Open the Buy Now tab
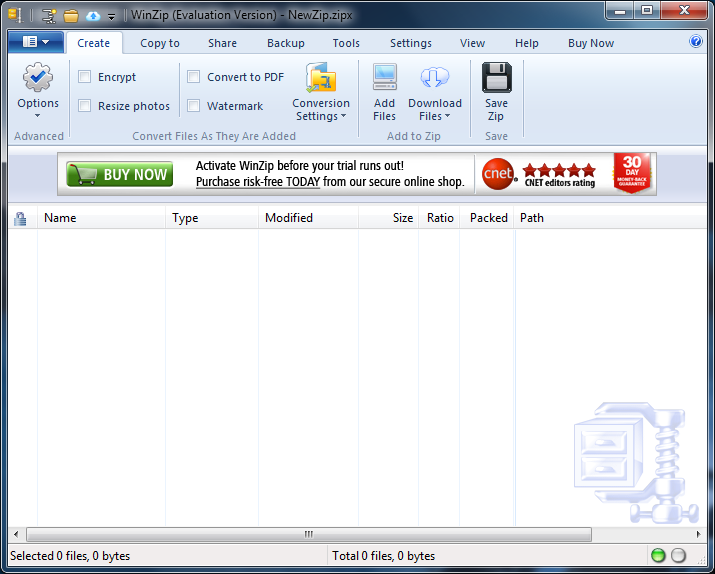Viewport: 715px width, 574px height. (591, 43)
